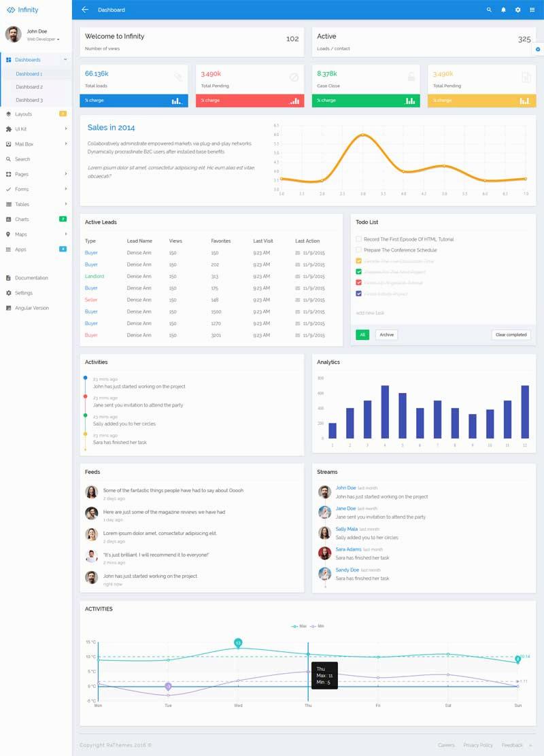Screen dimensions: 544x756
Task: Open the floating settings gear on right edge
Action: click(x=538, y=50)
